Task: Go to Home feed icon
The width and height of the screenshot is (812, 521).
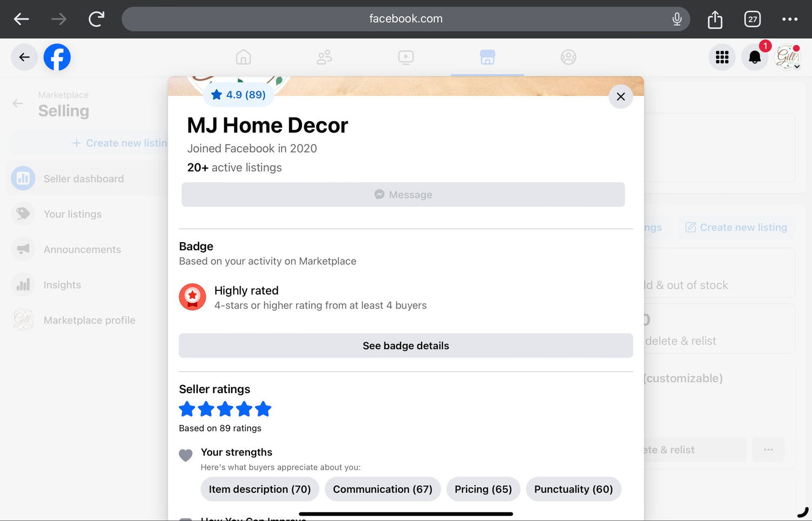Action: [x=244, y=57]
